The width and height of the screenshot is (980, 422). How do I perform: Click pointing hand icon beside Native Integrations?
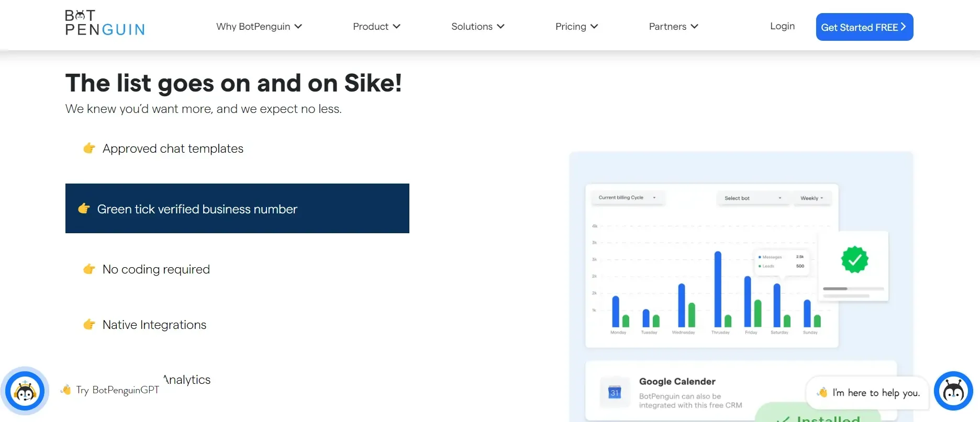tap(89, 324)
